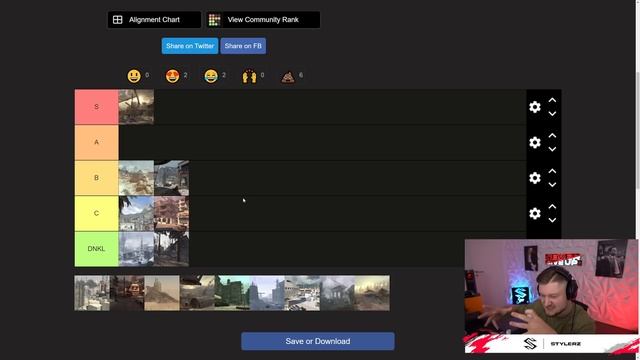
Task: Click Share on FB button
Action: pos(243,46)
